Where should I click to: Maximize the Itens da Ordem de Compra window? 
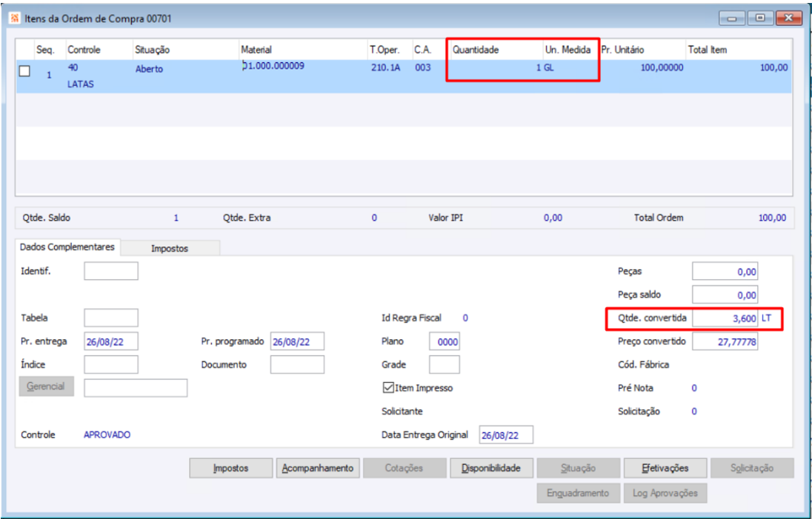coord(759,18)
